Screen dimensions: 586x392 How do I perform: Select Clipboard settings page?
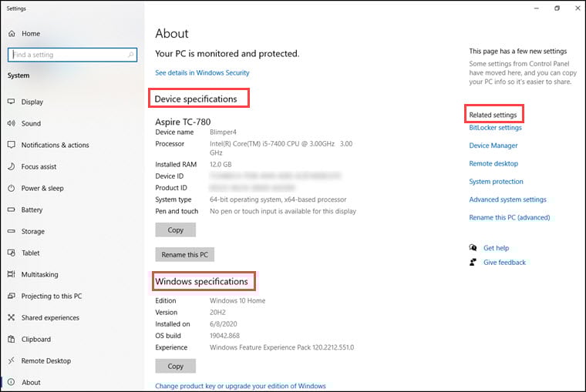click(36, 339)
